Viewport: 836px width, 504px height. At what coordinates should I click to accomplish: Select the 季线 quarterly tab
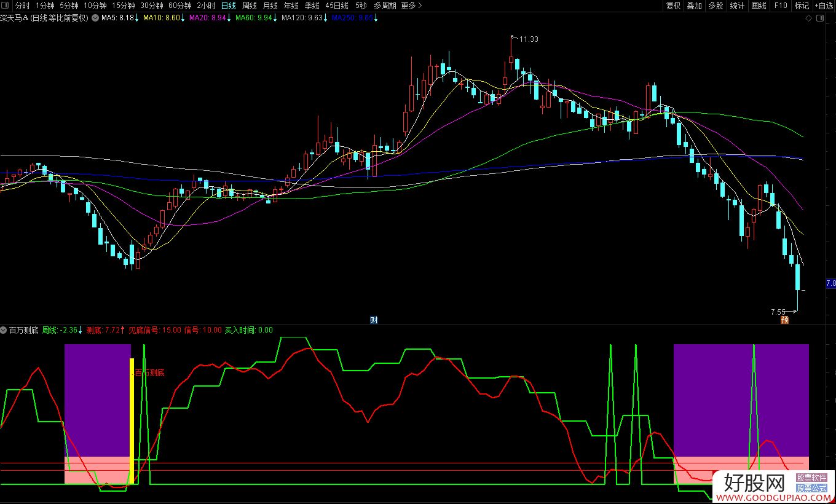[x=312, y=6]
